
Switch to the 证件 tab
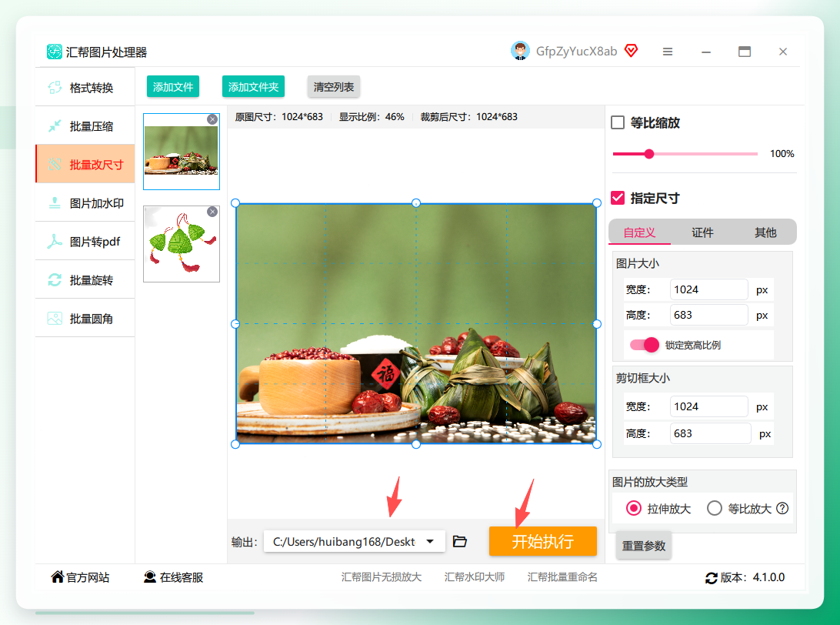[702, 232]
